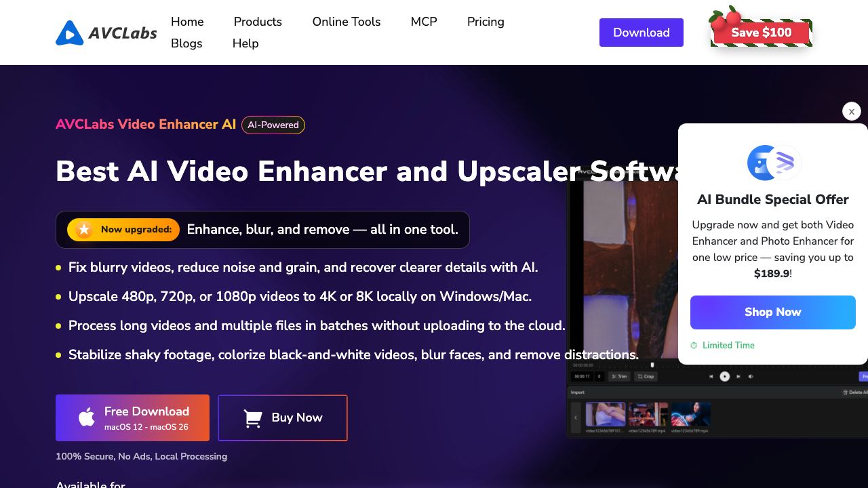Click the left chevron beside the thumbnails
Screen dimensions: 868x488
pos(576,417)
